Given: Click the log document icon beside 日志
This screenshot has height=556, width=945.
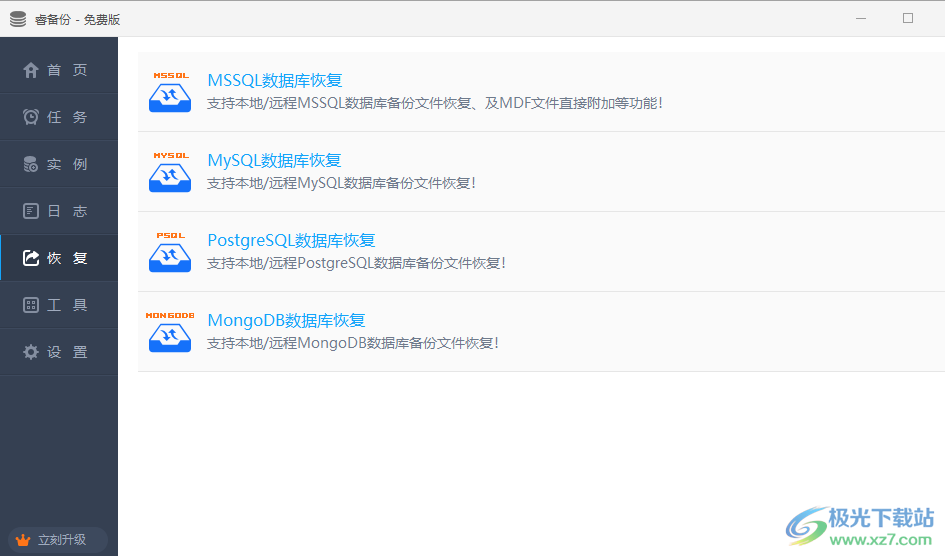Looking at the screenshot, I should [x=31, y=211].
